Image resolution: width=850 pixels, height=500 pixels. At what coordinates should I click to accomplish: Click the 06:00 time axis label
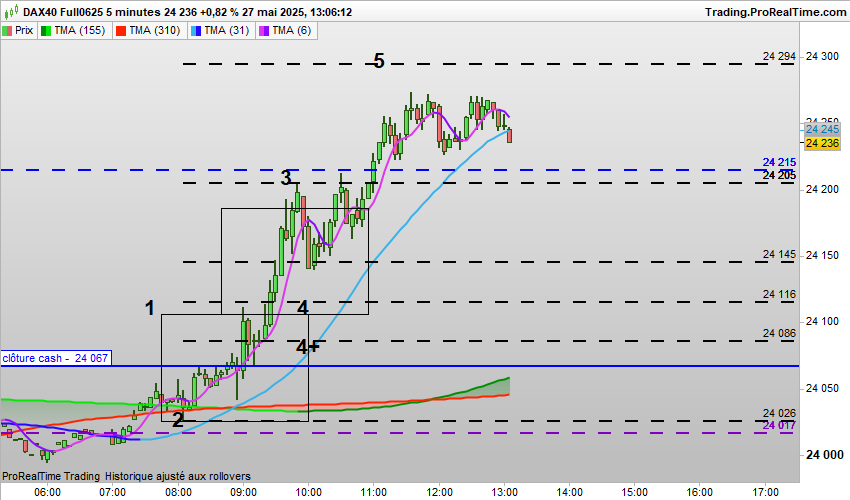tap(48, 492)
